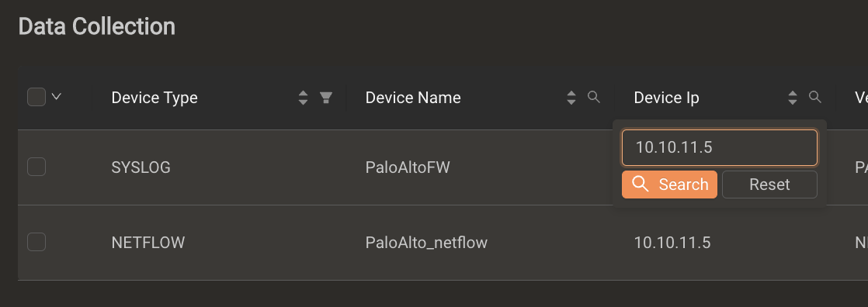Expand the selection dropdown chevron beside header checkbox
Image resolution: width=868 pixels, height=307 pixels.
[56, 97]
